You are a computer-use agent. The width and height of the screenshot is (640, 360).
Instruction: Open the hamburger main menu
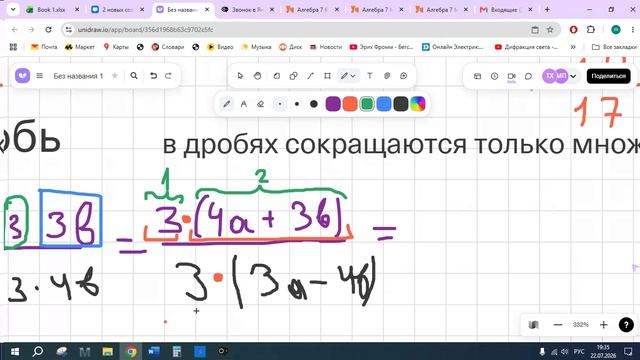pyautogui.click(x=40, y=76)
